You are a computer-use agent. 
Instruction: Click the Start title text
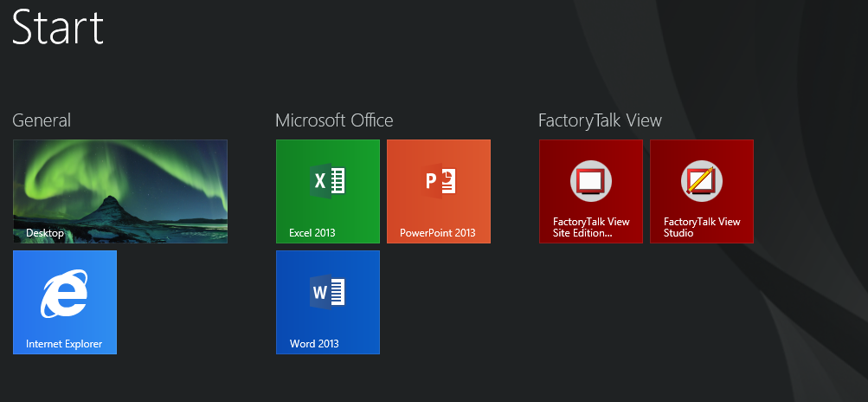[58, 27]
